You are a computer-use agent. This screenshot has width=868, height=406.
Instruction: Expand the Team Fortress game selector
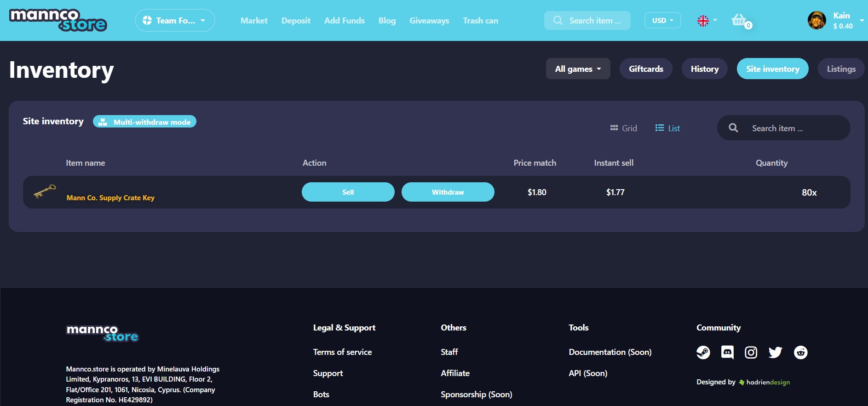(175, 20)
